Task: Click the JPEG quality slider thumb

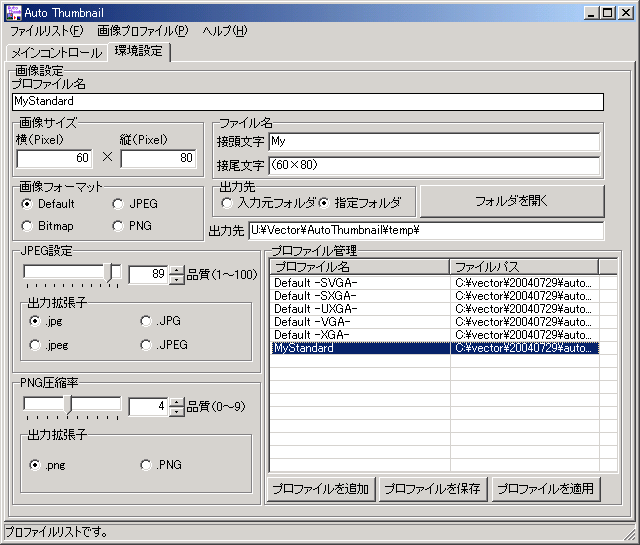Action: tap(109, 274)
